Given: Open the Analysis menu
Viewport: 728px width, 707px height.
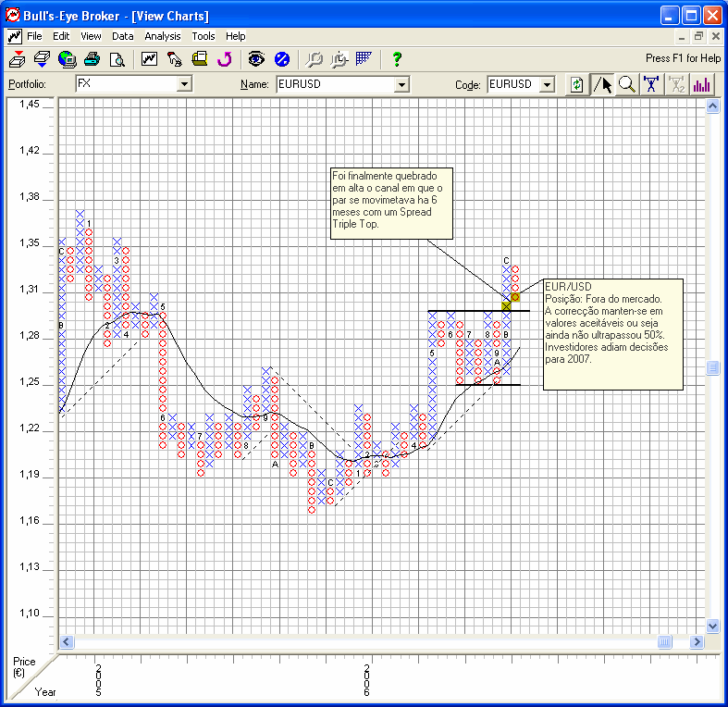Looking at the screenshot, I should (163, 36).
